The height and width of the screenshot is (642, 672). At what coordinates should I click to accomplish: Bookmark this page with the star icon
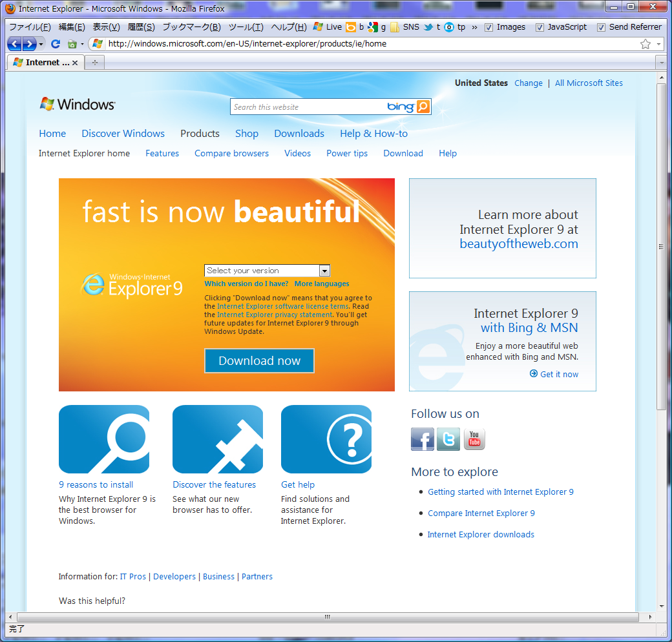tap(645, 44)
